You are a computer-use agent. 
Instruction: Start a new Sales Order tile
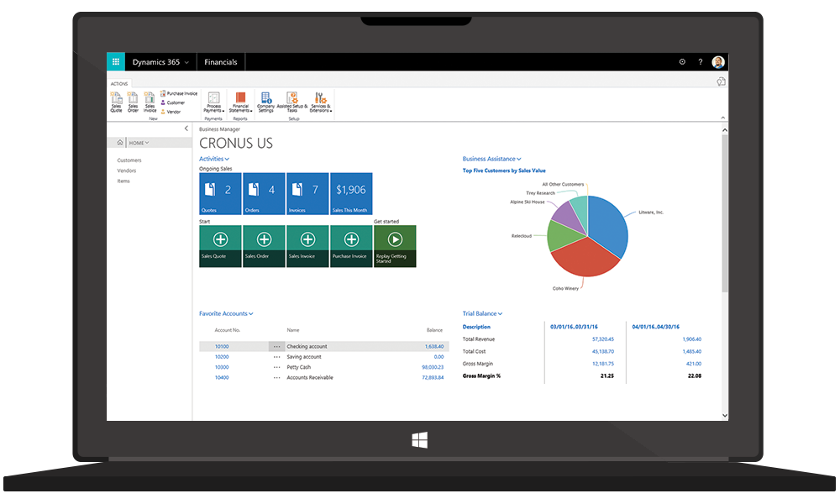click(x=264, y=246)
